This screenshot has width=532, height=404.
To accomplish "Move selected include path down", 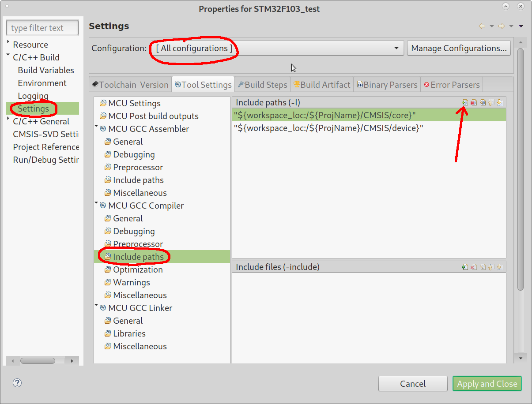I will click(x=499, y=102).
